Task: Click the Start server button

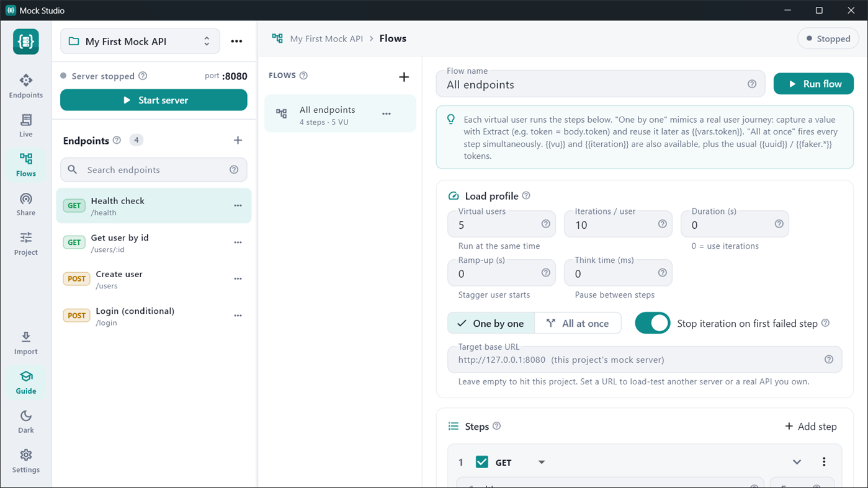Action: tap(154, 100)
